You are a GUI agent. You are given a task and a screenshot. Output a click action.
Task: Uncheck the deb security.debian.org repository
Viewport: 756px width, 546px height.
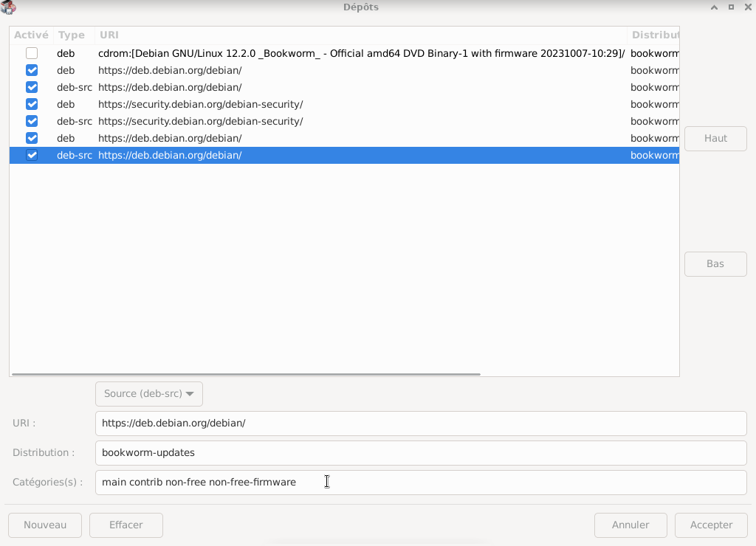coord(32,104)
